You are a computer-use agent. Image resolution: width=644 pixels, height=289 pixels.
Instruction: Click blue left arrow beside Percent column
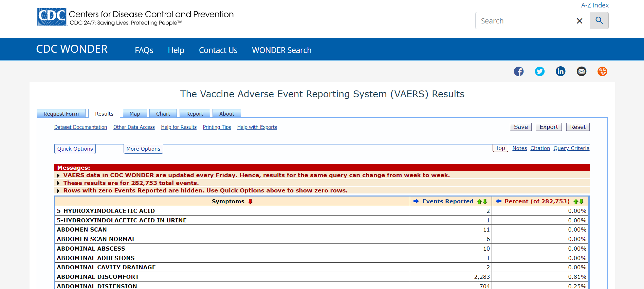[499, 201]
